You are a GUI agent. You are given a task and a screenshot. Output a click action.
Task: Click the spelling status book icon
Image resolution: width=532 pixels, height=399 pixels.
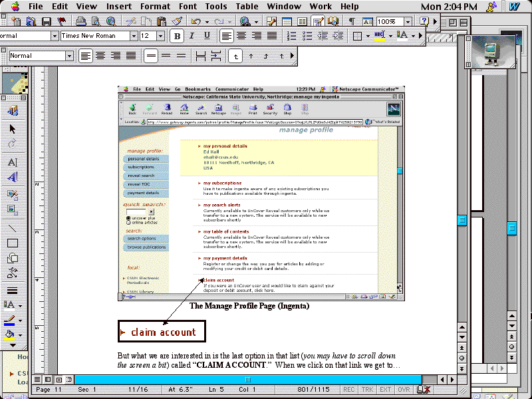pos(424,390)
